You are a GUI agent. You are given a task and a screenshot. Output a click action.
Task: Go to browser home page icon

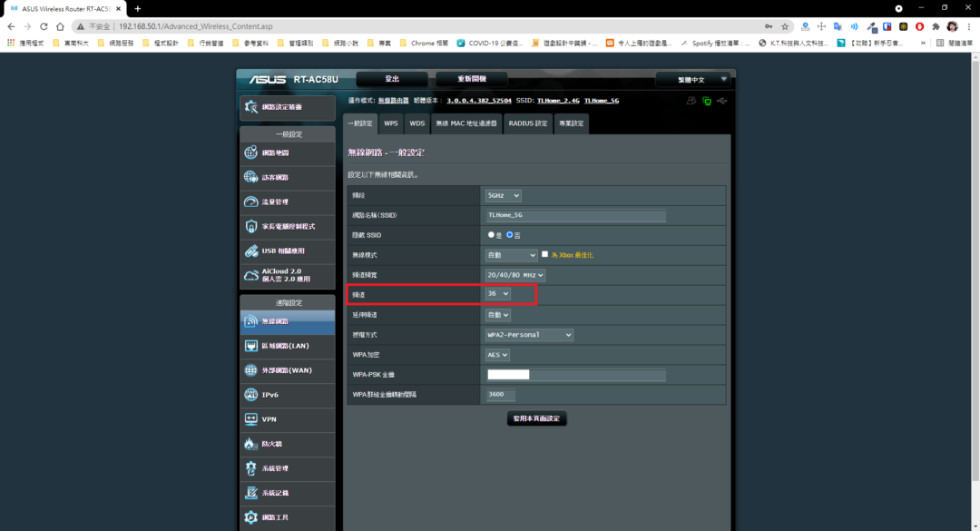tap(60, 26)
